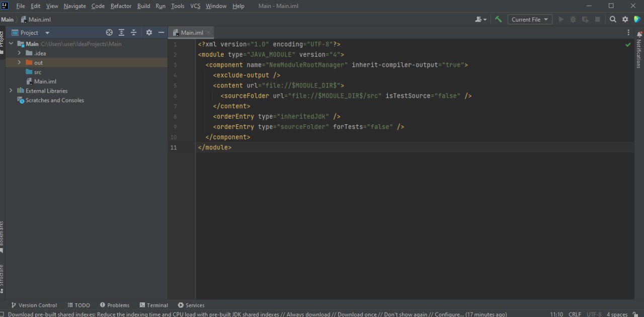Click CRLF line separator in status bar
Image resolution: width=644 pixels, height=317 pixels.
click(x=575, y=314)
